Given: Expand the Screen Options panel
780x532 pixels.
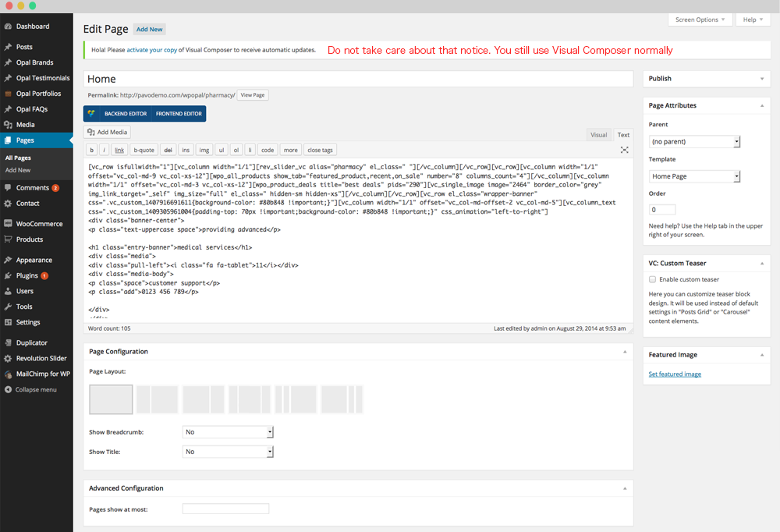Looking at the screenshot, I should [x=700, y=20].
